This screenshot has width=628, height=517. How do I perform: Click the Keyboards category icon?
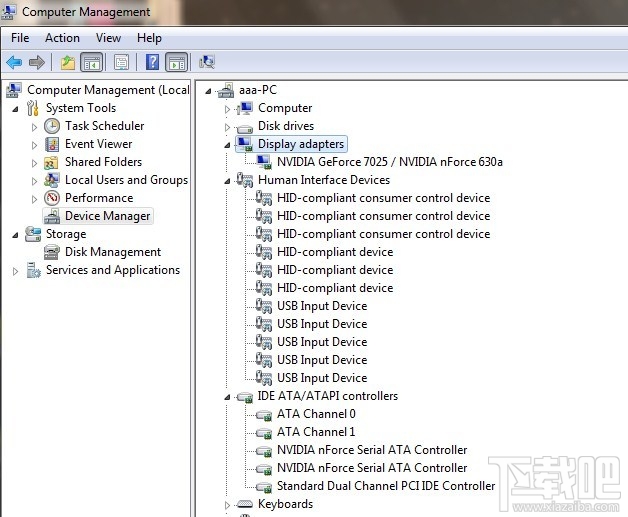point(245,504)
